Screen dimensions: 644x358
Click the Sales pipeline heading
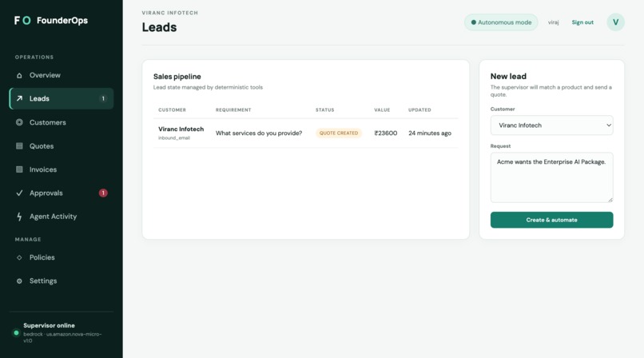coord(177,77)
